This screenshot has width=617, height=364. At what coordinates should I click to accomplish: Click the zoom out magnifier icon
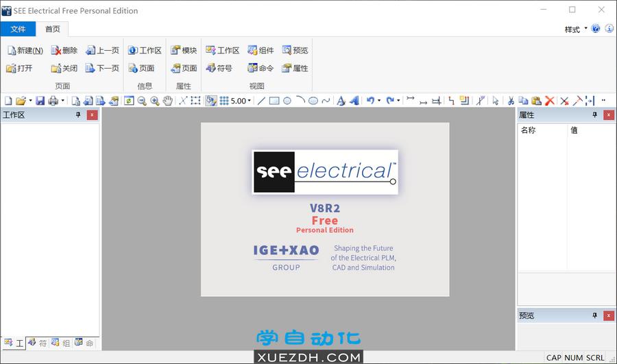(x=142, y=101)
